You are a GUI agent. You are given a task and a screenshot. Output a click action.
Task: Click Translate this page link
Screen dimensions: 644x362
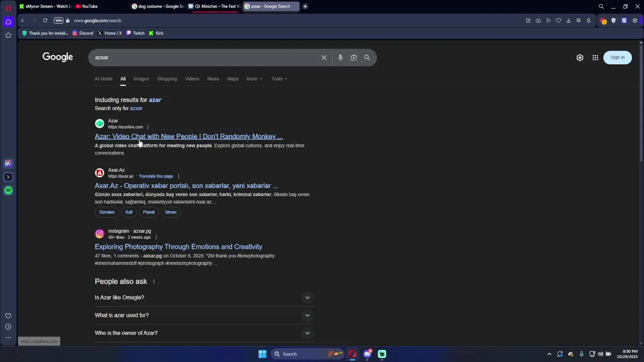tap(156, 176)
